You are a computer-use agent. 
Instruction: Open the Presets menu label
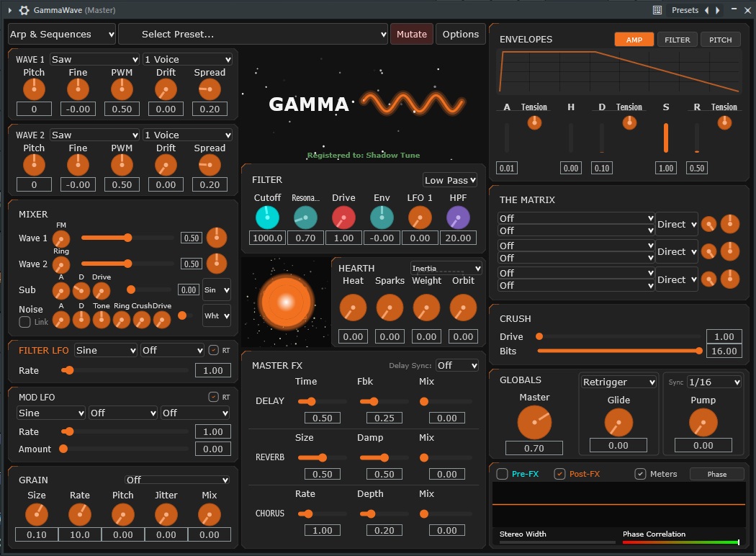(x=685, y=10)
